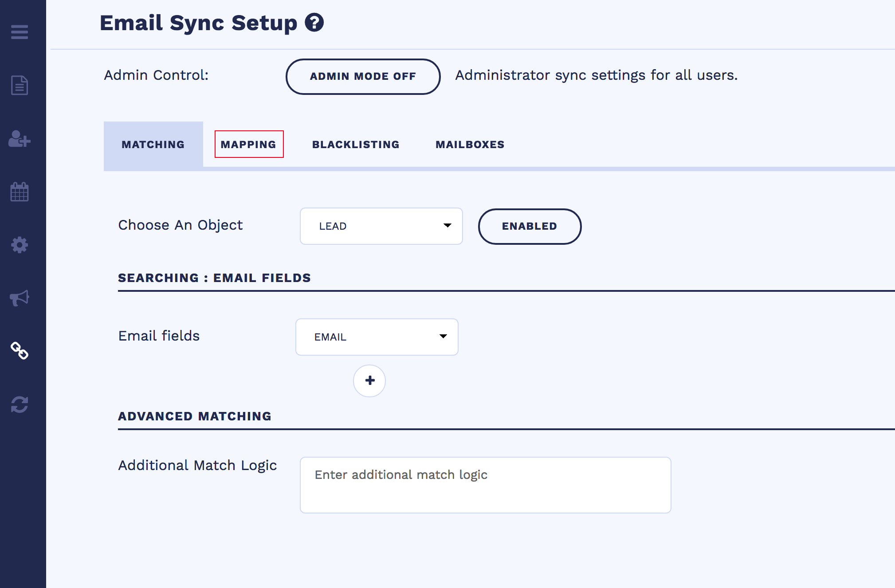Open the calendar icon in sidebar
This screenshot has height=588, width=895.
click(20, 192)
